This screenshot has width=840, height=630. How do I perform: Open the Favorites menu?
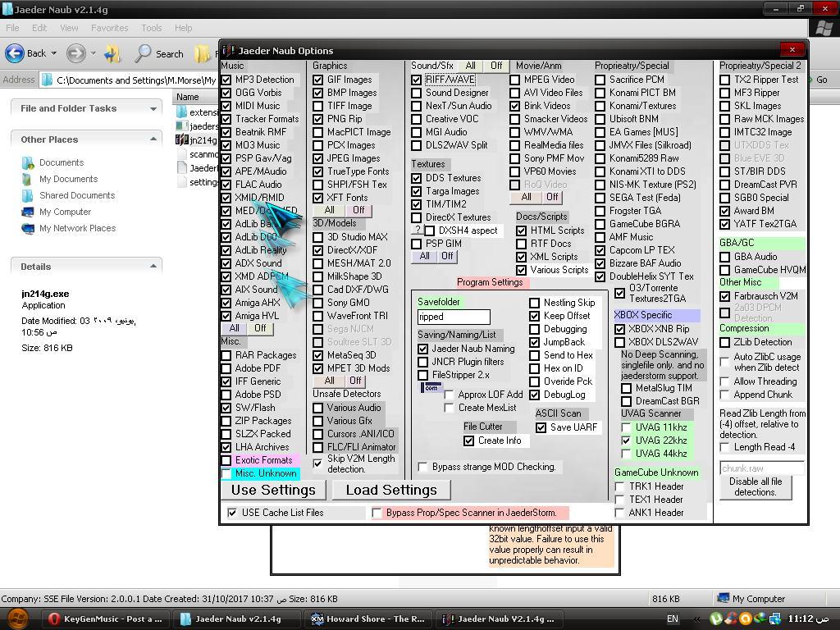point(109,28)
